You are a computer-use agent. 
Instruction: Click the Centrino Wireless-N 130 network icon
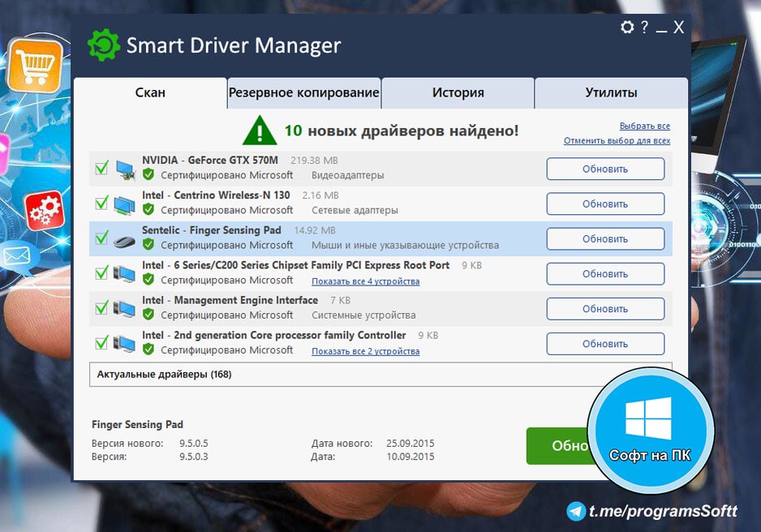coord(124,204)
